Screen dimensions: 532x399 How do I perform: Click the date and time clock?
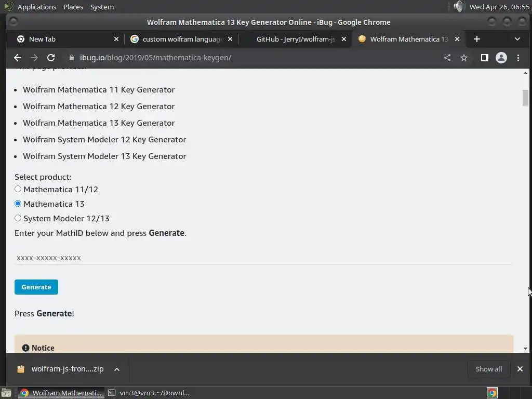coord(499,7)
